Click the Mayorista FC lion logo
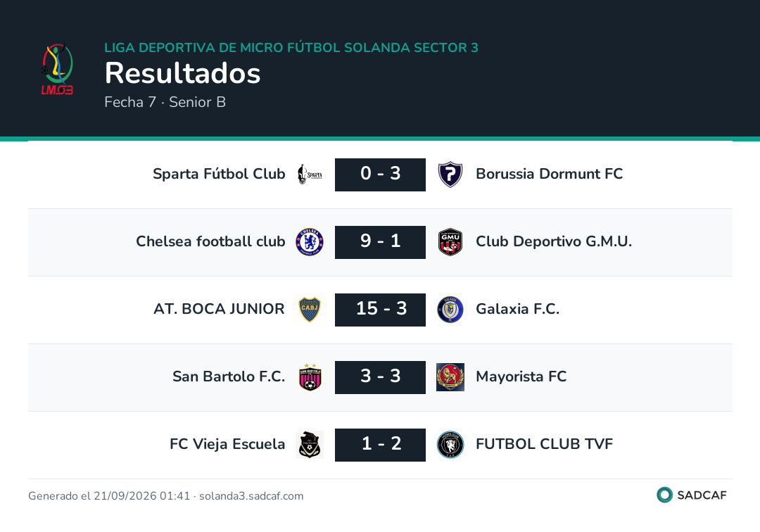Viewport: 760px width, 532px height. (450, 377)
